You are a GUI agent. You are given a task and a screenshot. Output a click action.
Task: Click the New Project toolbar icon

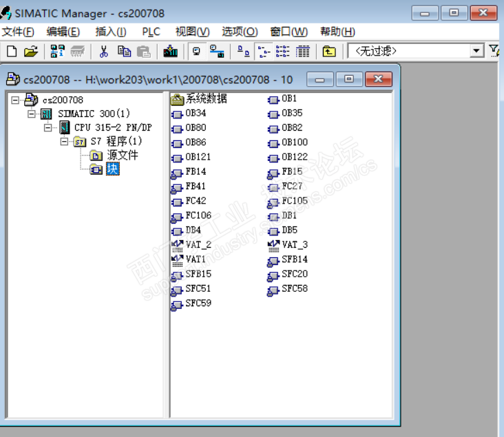coord(12,51)
